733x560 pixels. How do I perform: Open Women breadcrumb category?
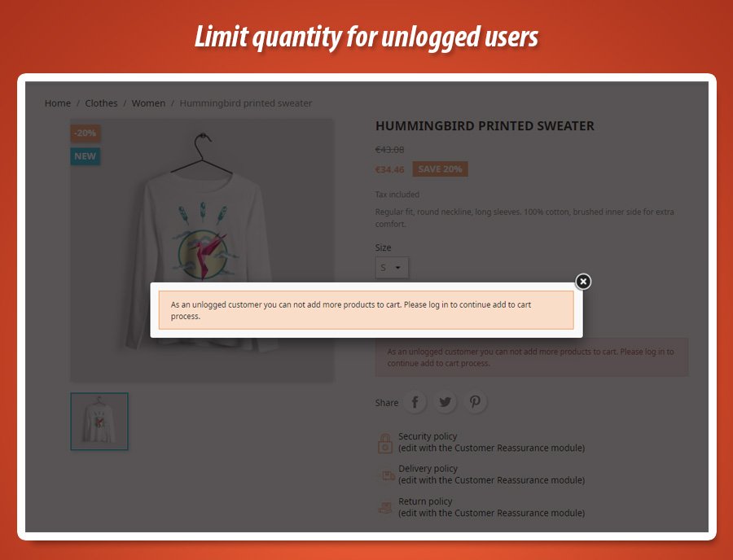coord(148,103)
